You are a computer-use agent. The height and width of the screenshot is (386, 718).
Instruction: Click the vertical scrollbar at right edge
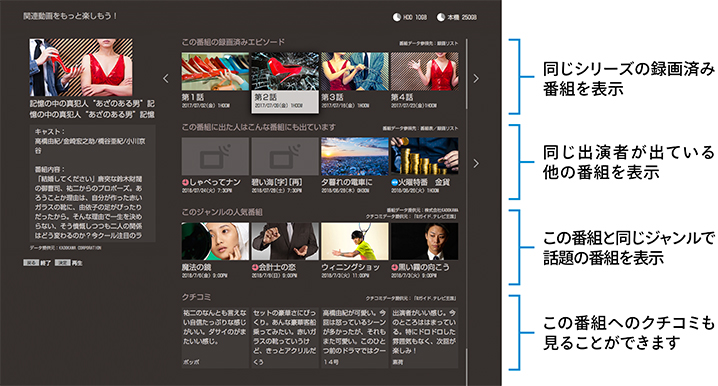point(467,211)
